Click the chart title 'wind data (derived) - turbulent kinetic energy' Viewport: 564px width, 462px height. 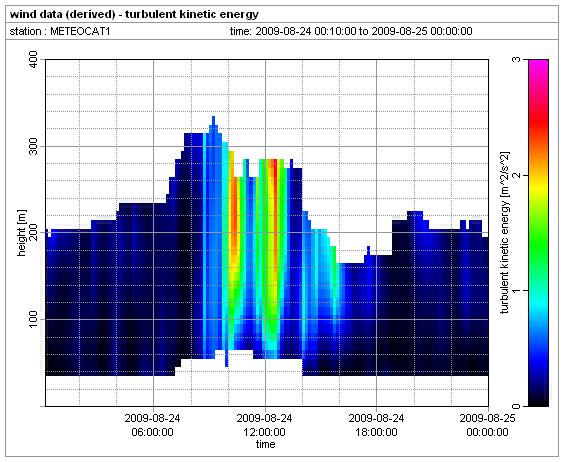click(134, 14)
